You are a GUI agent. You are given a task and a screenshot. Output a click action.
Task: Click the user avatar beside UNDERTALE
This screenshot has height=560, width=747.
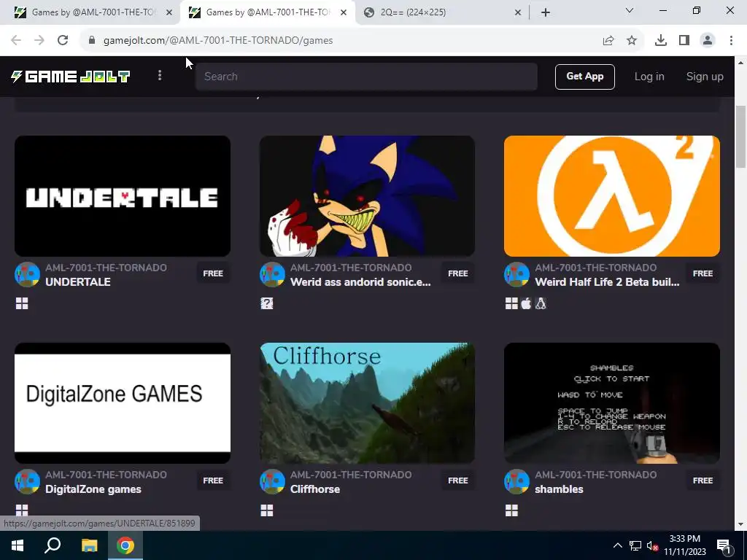tap(27, 275)
